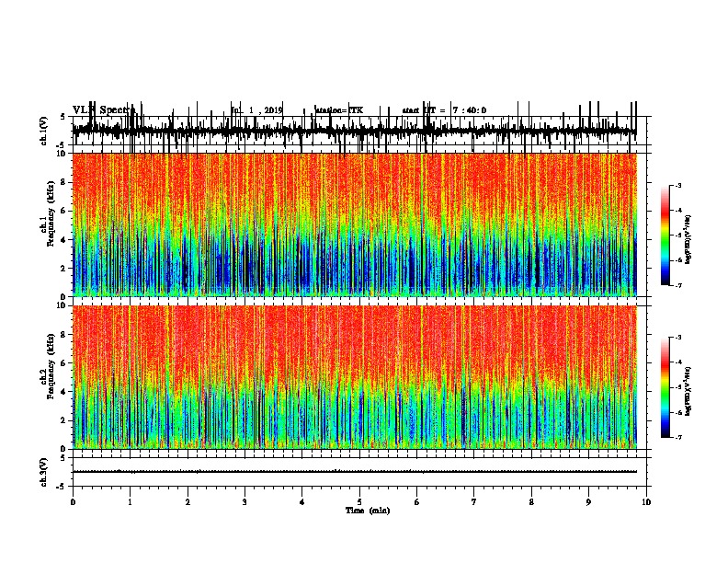Click the "Time (min)" axis title

(x=368, y=511)
